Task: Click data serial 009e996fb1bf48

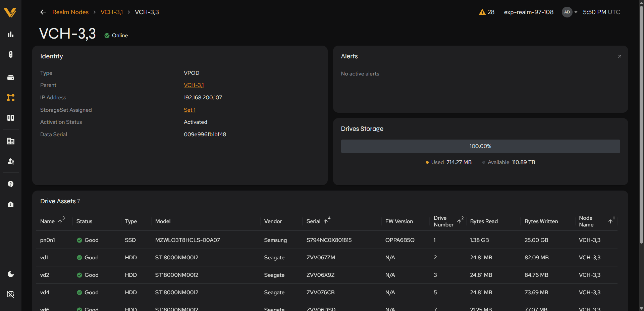Action: click(x=205, y=135)
